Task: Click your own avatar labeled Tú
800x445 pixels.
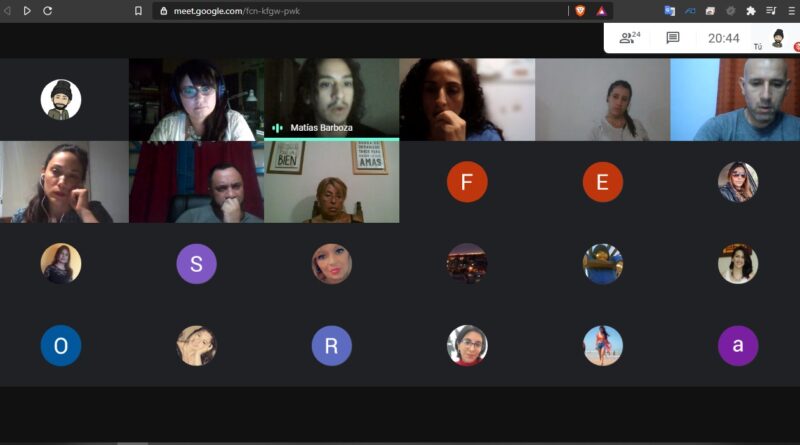Action: (778, 38)
